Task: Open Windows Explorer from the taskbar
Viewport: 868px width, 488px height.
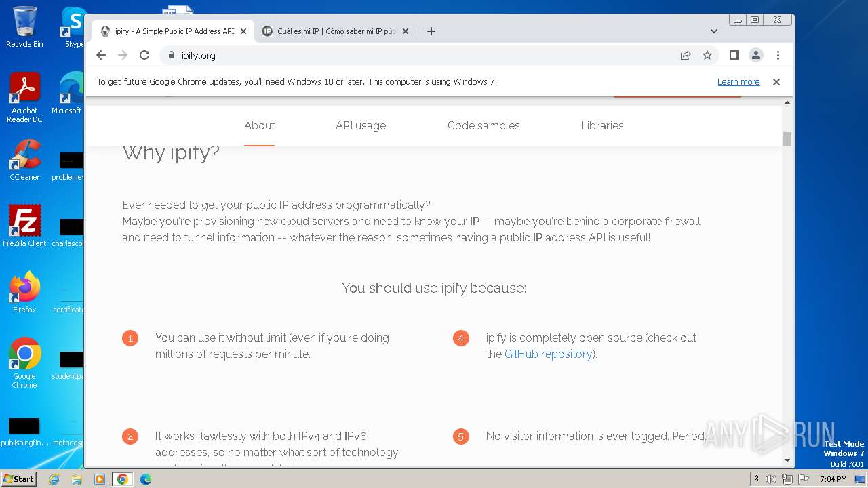Action: click(77, 479)
